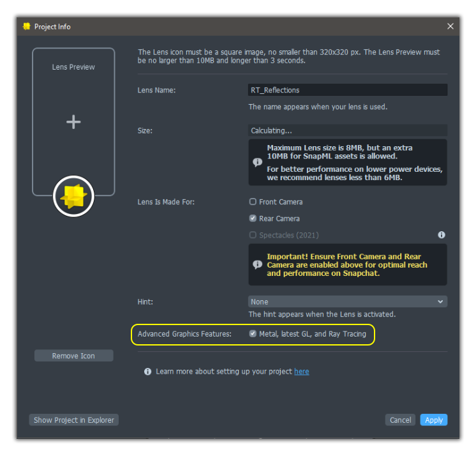Click the Spectacles info icon
476x456 pixels.
(x=442, y=235)
